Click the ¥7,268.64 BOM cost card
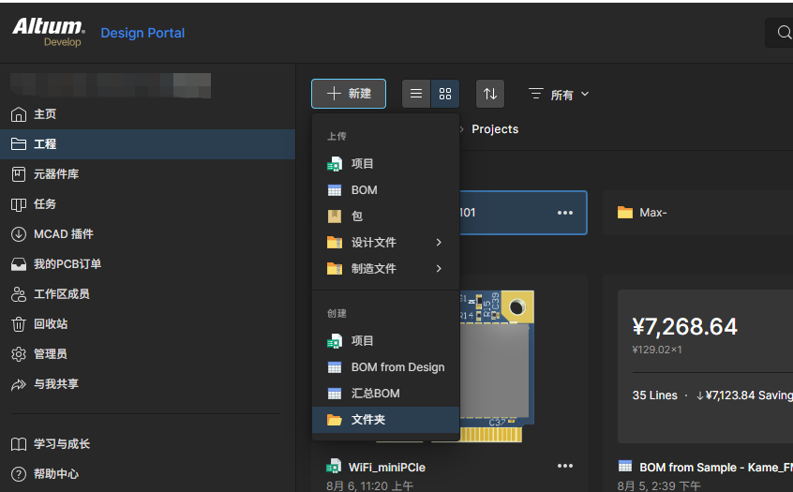The height and width of the screenshot is (492, 793). pyautogui.click(x=705, y=366)
